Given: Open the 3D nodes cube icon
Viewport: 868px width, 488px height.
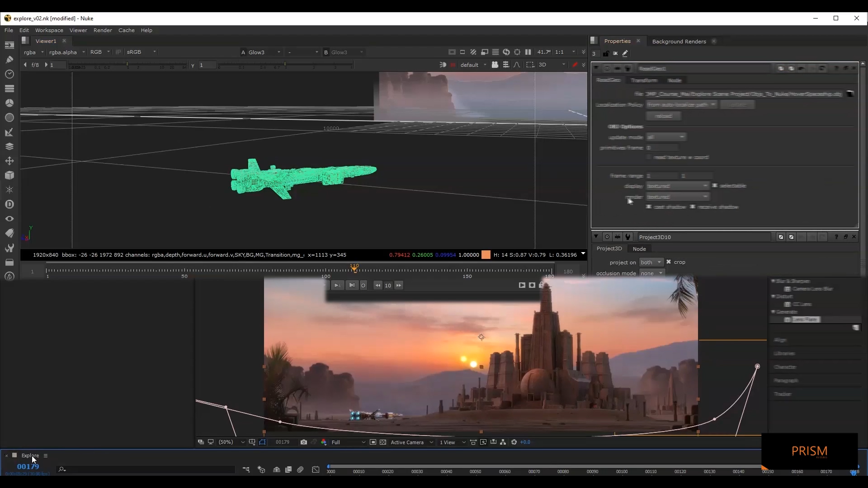Looking at the screenshot, I should [9, 175].
